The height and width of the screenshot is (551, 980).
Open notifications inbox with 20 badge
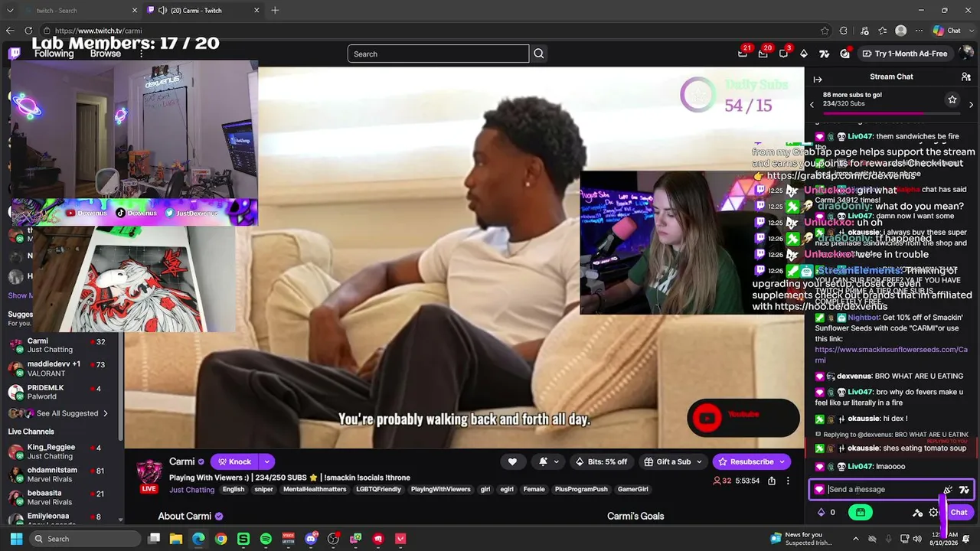coord(763,54)
